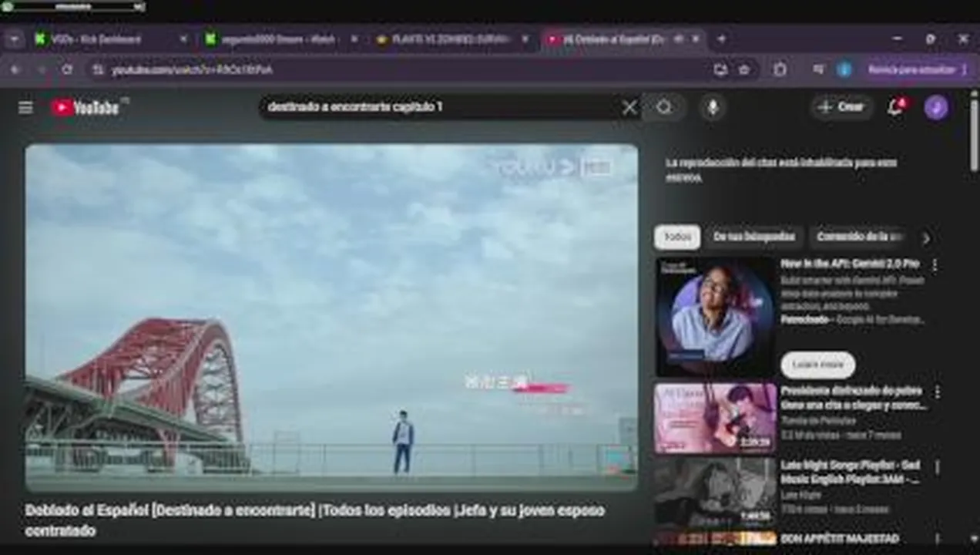Open the Crear create button
This screenshot has height=555, width=980.
click(841, 107)
